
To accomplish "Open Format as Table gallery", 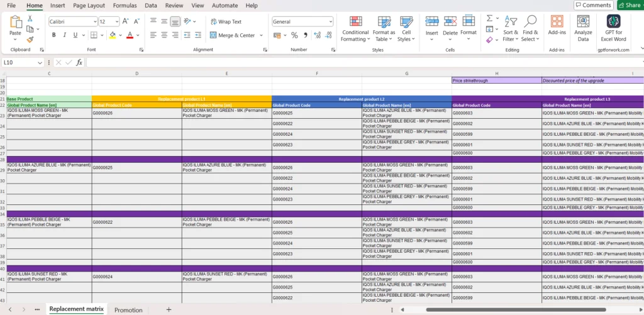I will [384, 29].
